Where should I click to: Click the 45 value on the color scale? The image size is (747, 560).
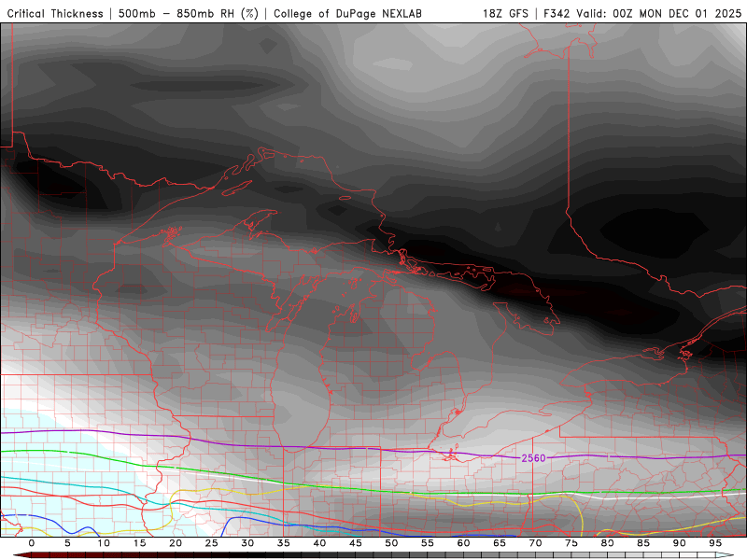356,543
